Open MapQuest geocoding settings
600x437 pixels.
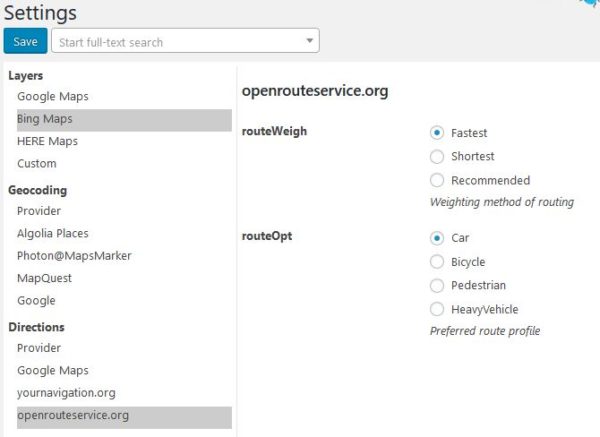[x=44, y=278]
